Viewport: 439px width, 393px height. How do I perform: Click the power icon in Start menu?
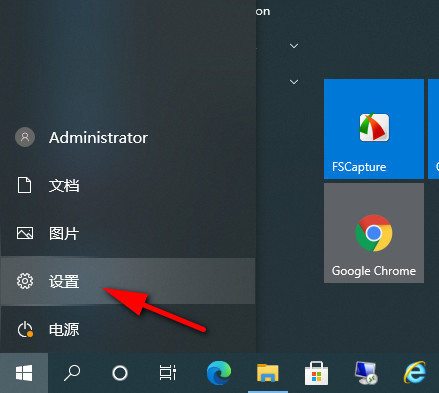point(25,329)
